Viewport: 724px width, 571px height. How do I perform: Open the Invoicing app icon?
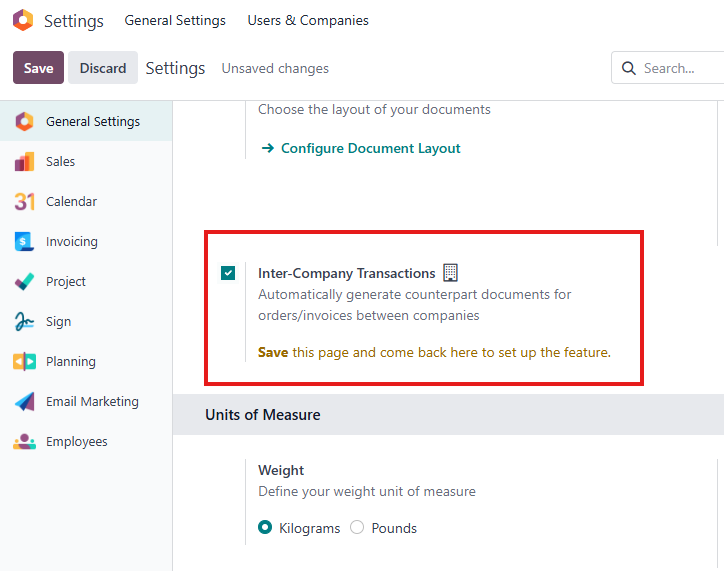pos(24,241)
